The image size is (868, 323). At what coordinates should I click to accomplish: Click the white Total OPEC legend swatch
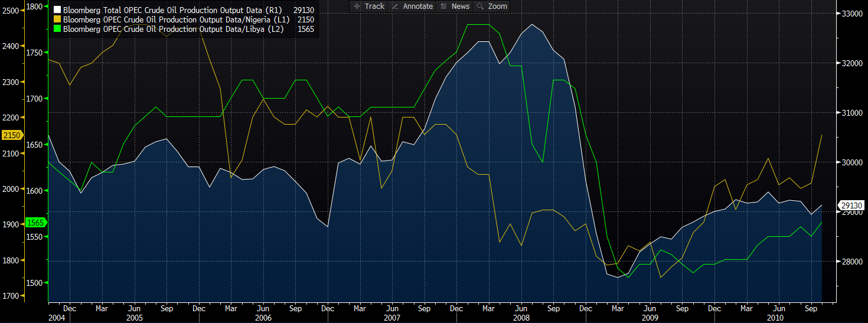(57, 10)
